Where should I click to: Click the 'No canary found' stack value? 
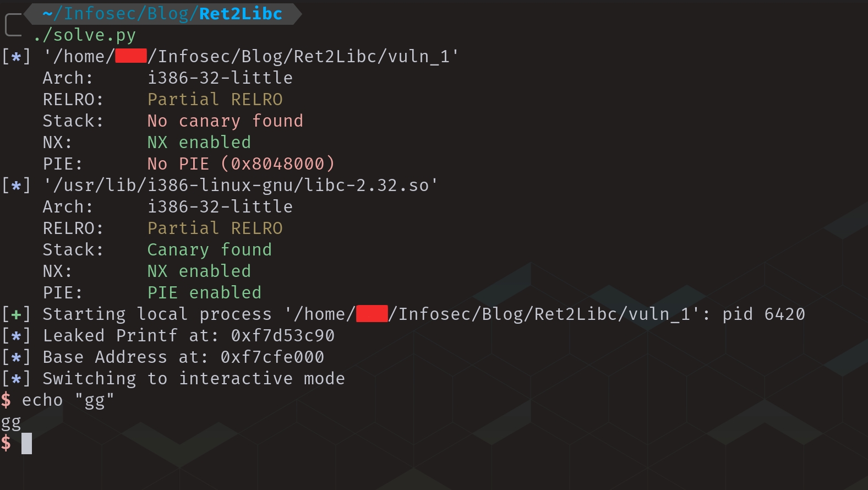coord(225,121)
